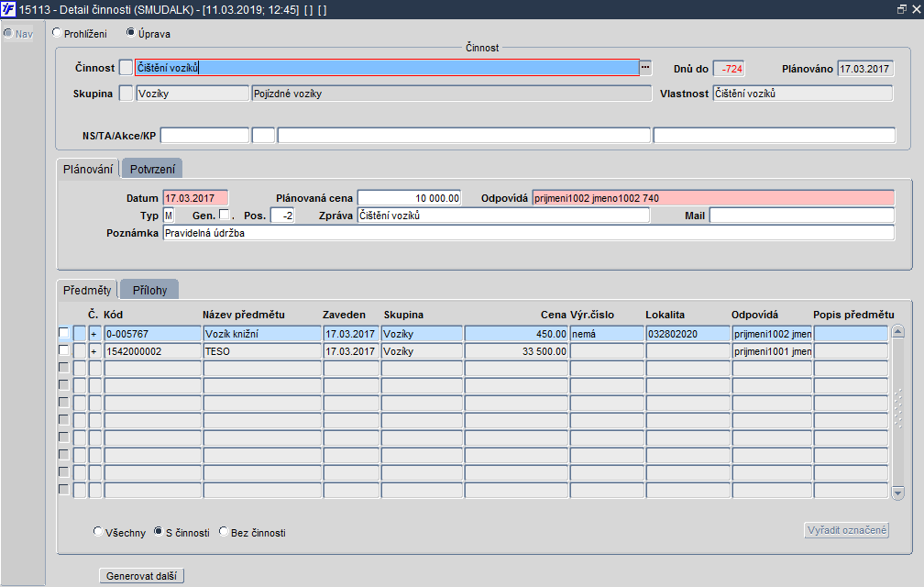Select the Výr.číslo cell nemá
The image size is (924, 587).
607,334
